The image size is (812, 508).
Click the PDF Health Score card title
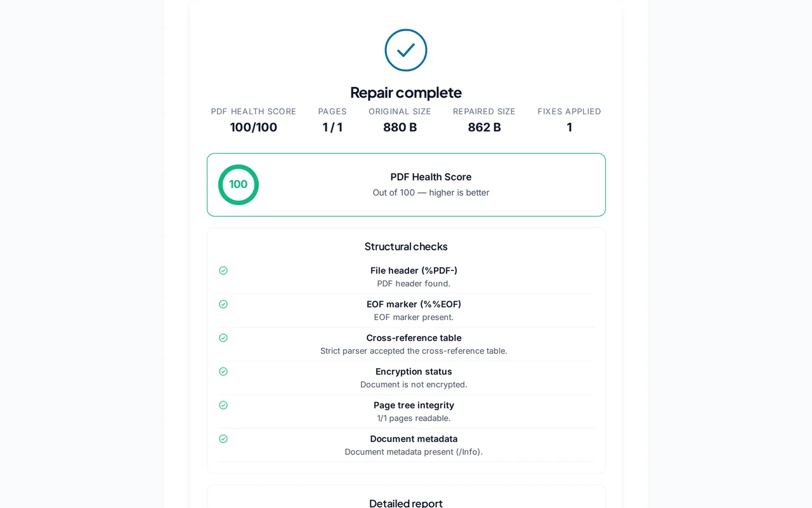click(431, 177)
